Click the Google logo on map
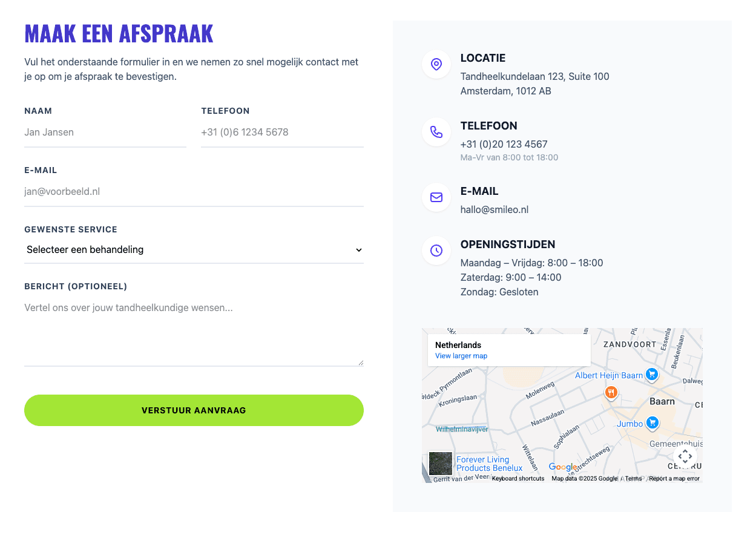The image size is (756, 558). coord(563,467)
